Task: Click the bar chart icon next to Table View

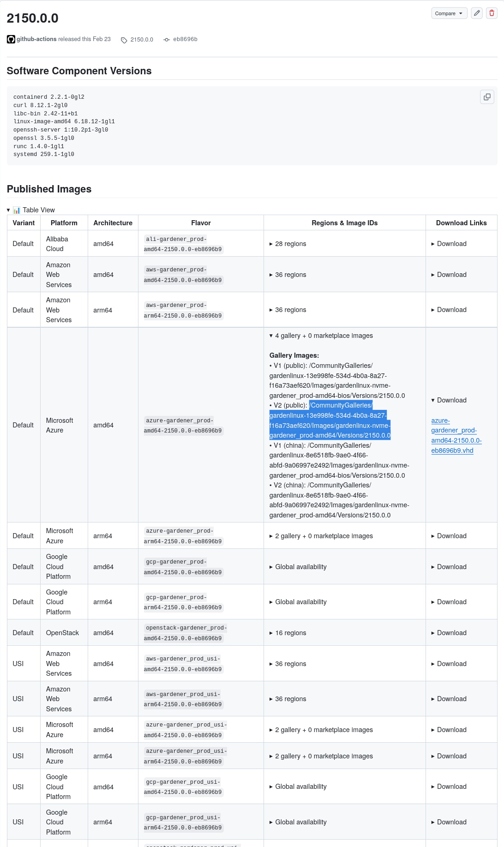Action: (17, 210)
